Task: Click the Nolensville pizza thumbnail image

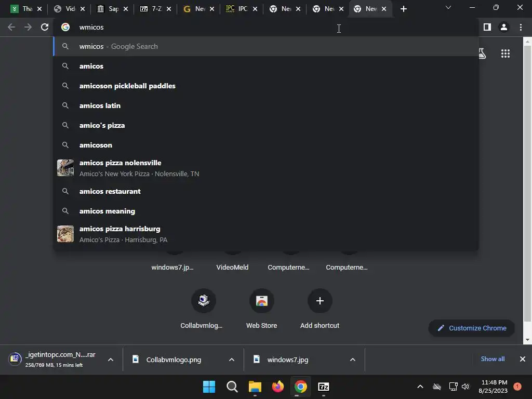Action: pyautogui.click(x=65, y=168)
